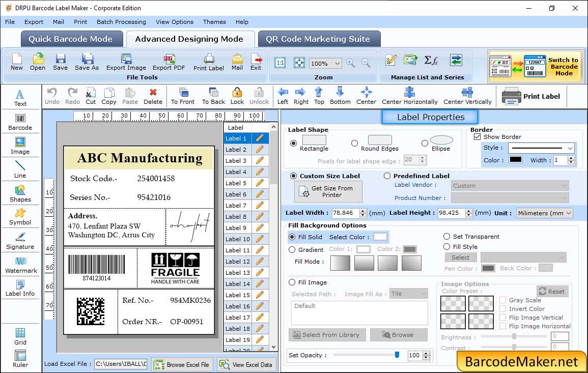The width and height of the screenshot is (588, 373).
Task: Open the Label Vendor dropdown
Action: click(x=510, y=186)
